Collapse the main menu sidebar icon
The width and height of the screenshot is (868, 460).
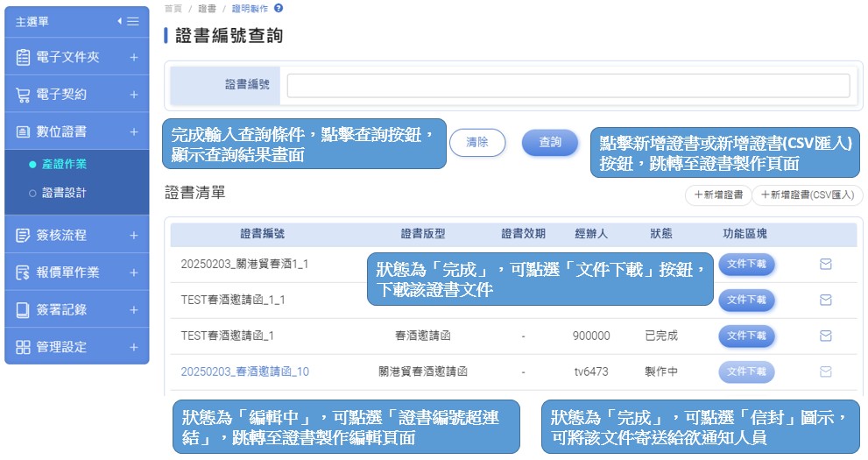(128, 21)
